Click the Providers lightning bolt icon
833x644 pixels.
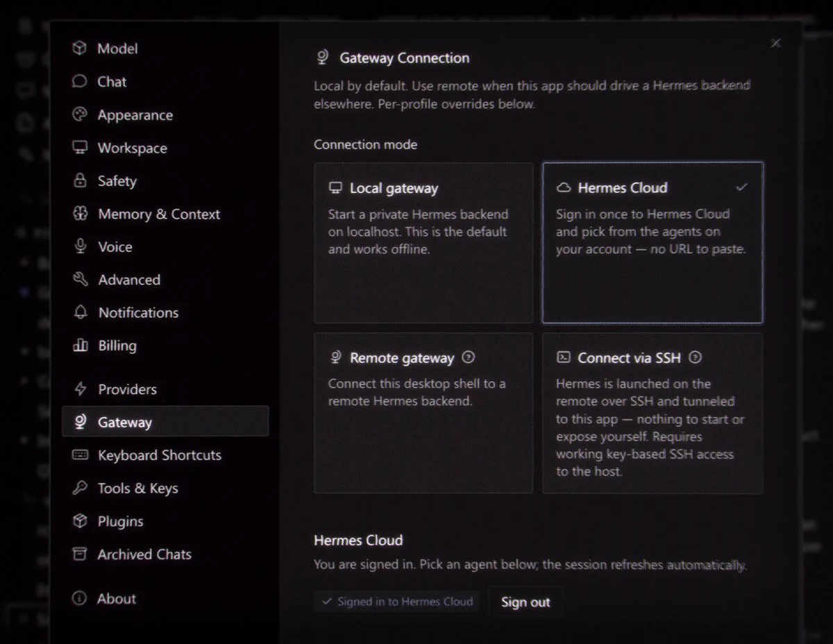(x=80, y=389)
